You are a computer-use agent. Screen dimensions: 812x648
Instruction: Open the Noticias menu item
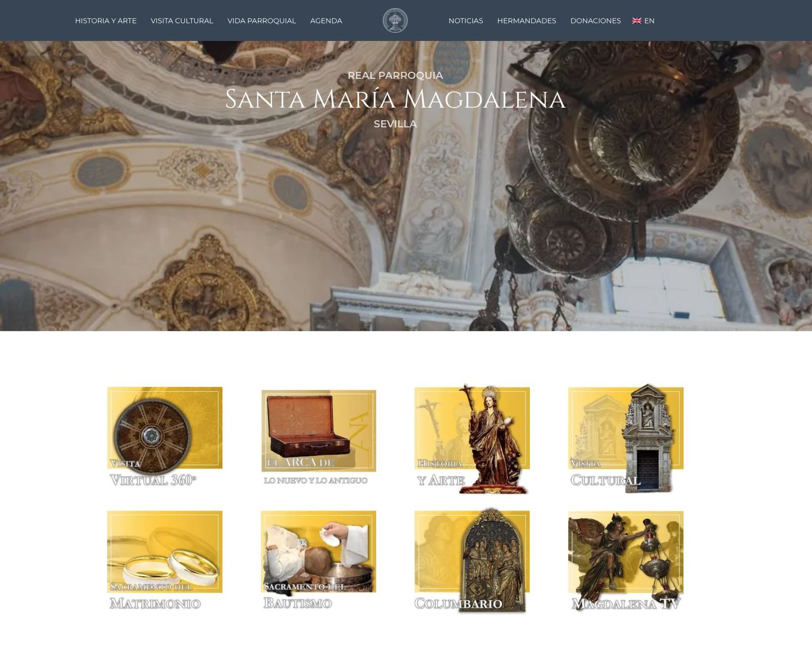[465, 21]
